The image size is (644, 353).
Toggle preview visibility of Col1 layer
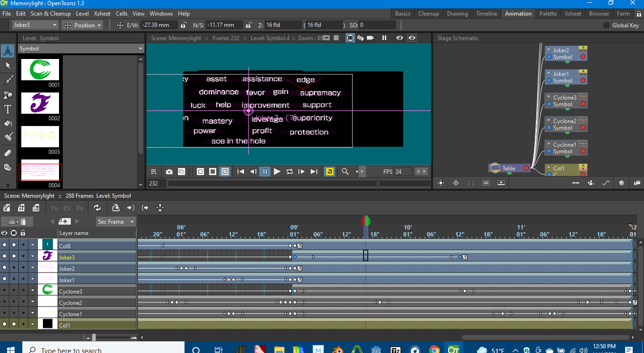click(x=5, y=325)
